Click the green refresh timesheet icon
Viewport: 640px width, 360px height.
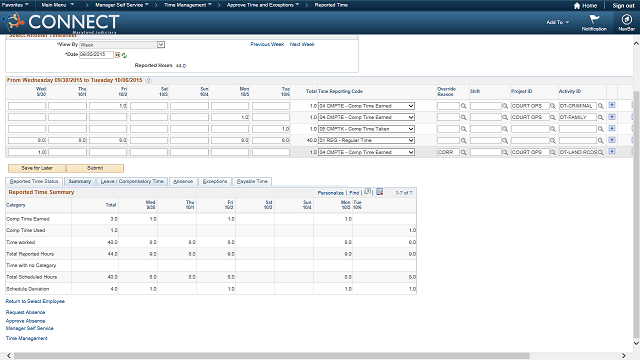tap(124, 55)
